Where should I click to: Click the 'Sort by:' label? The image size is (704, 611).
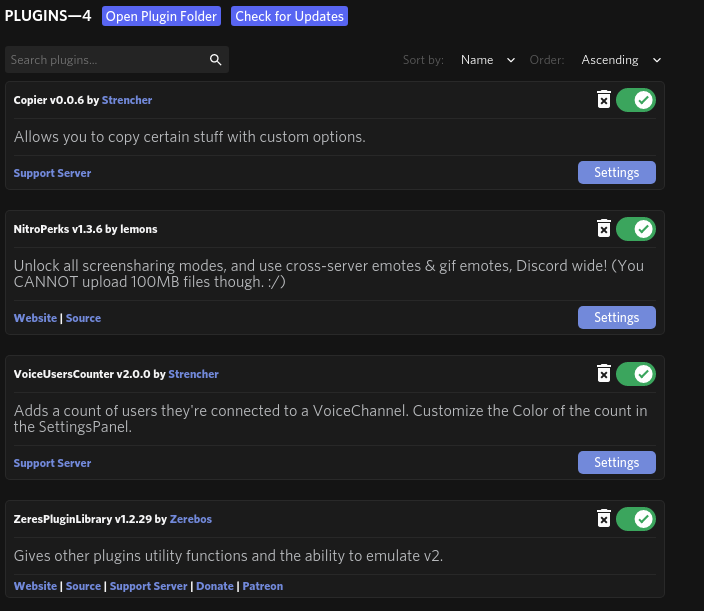tap(423, 60)
